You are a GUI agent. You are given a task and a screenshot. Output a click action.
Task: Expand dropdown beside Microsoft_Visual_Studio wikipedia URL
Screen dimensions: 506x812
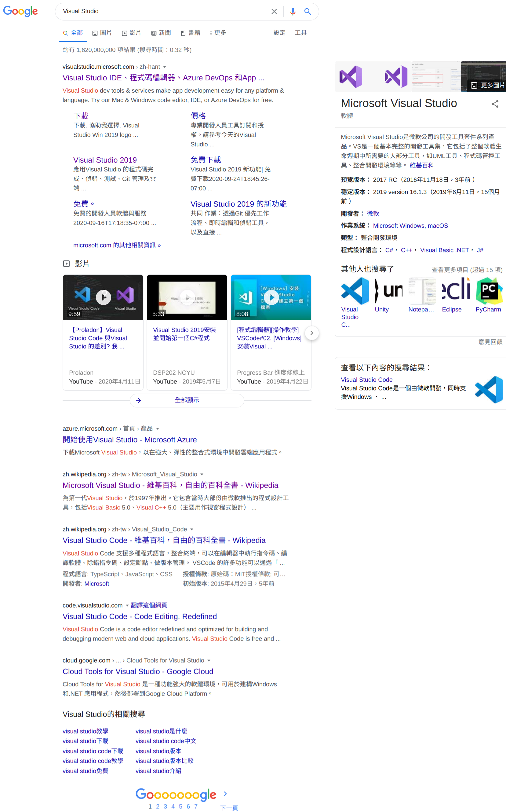[202, 475]
